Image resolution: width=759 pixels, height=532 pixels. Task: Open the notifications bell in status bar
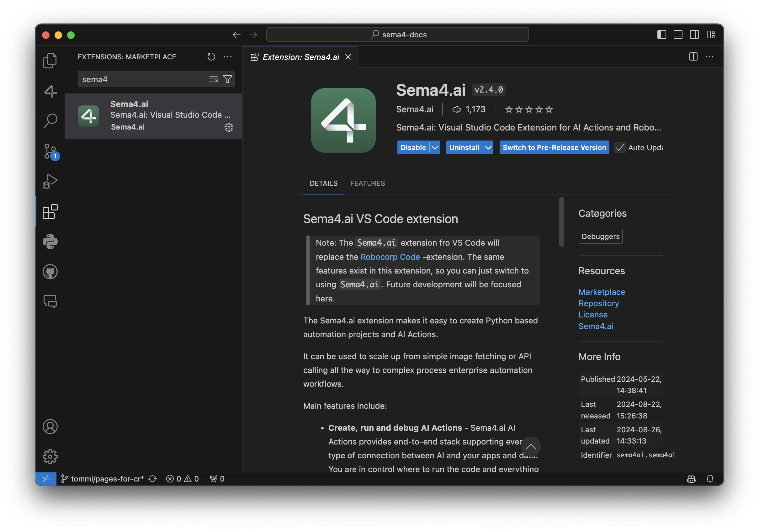[710, 478]
